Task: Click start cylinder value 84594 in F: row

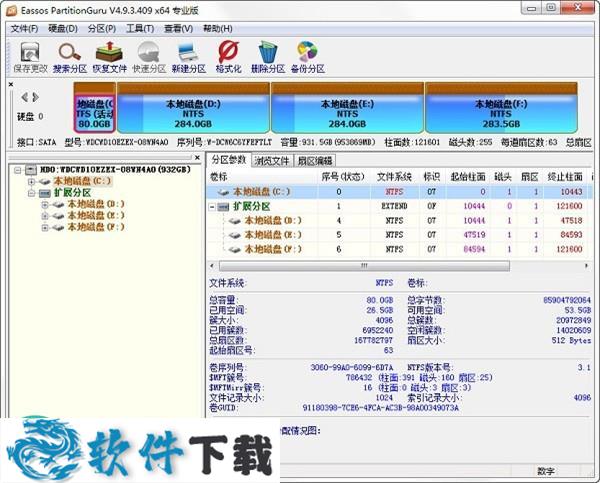Action: (x=474, y=250)
